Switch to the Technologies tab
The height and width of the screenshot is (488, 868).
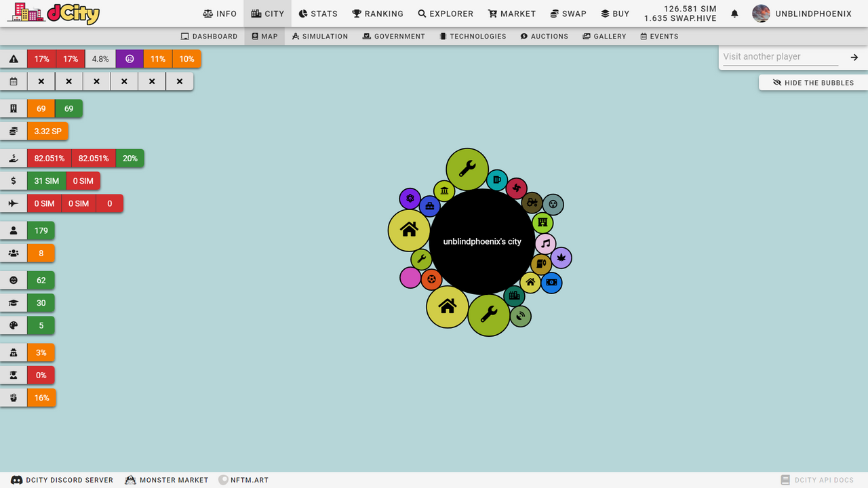click(x=472, y=36)
